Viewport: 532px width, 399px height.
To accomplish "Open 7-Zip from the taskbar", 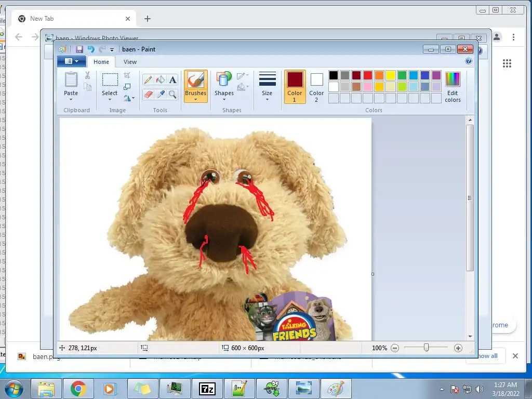I will (207, 389).
